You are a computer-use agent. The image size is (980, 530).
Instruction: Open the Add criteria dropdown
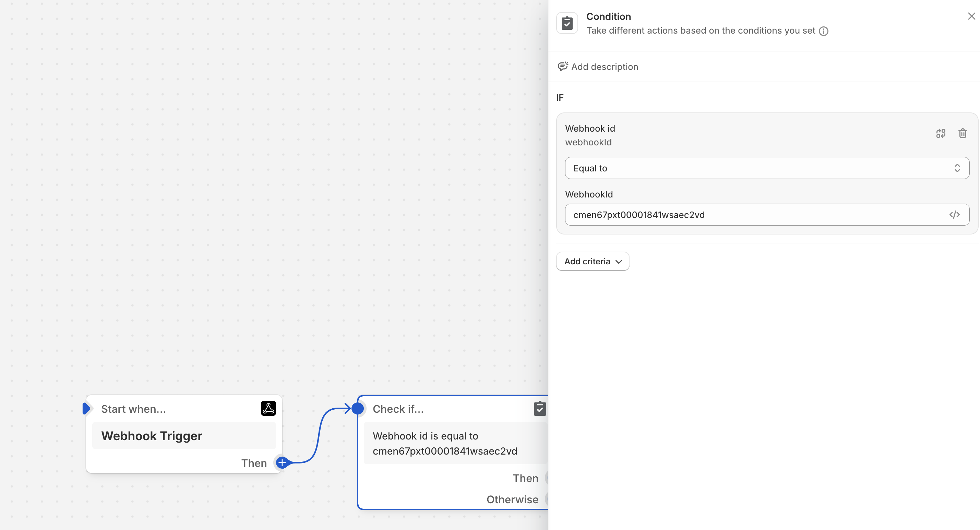pyautogui.click(x=592, y=261)
